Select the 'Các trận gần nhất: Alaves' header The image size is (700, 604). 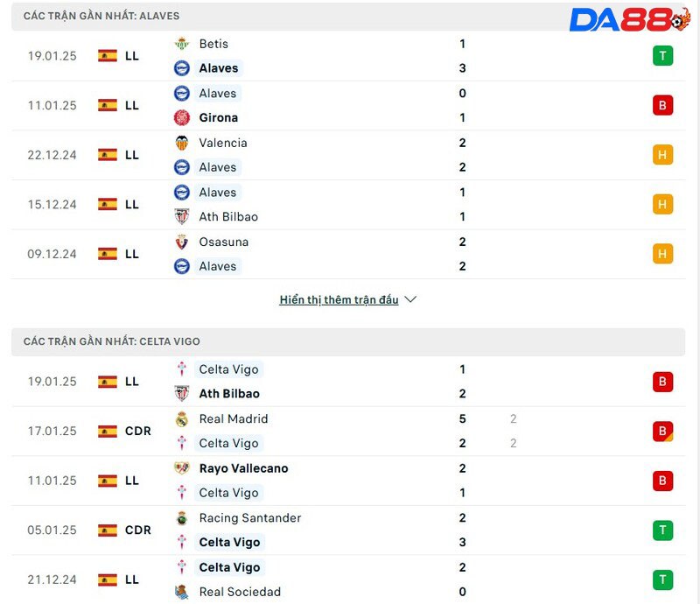point(101,17)
